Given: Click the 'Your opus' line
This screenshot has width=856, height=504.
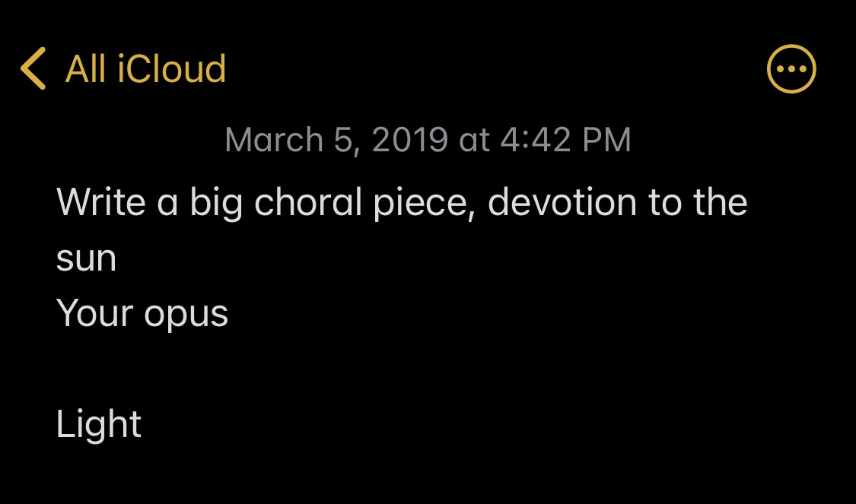Looking at the screenshot, I should pos(142,315).
